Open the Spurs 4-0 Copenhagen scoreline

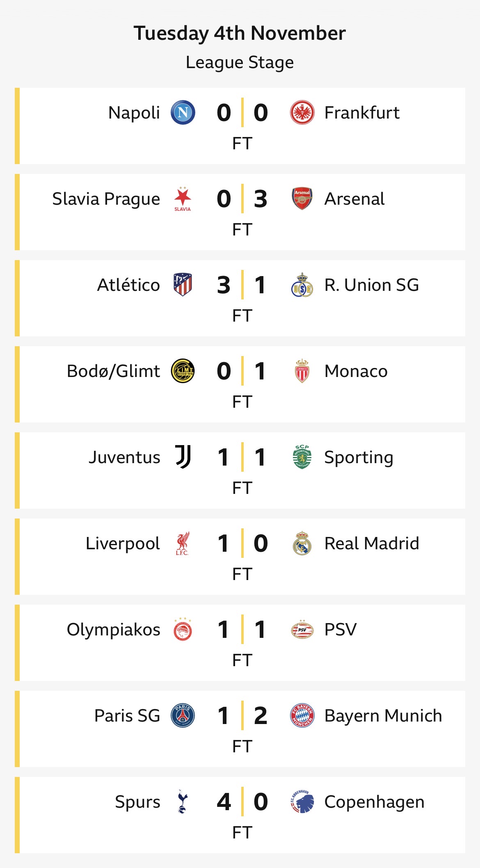pyautogui.click(x=242, y=802)
